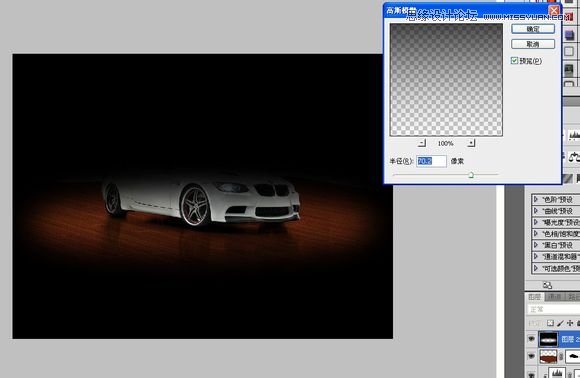This screenshot has width=580, height=378.
Task: Confirm the blur with 确定 button
Action: [533, 29]
